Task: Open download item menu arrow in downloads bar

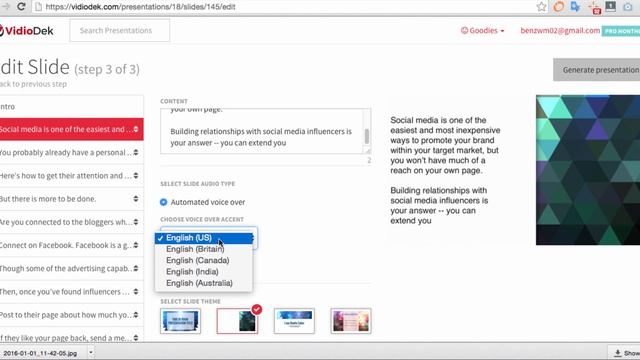Action: [x=91, y=352]
